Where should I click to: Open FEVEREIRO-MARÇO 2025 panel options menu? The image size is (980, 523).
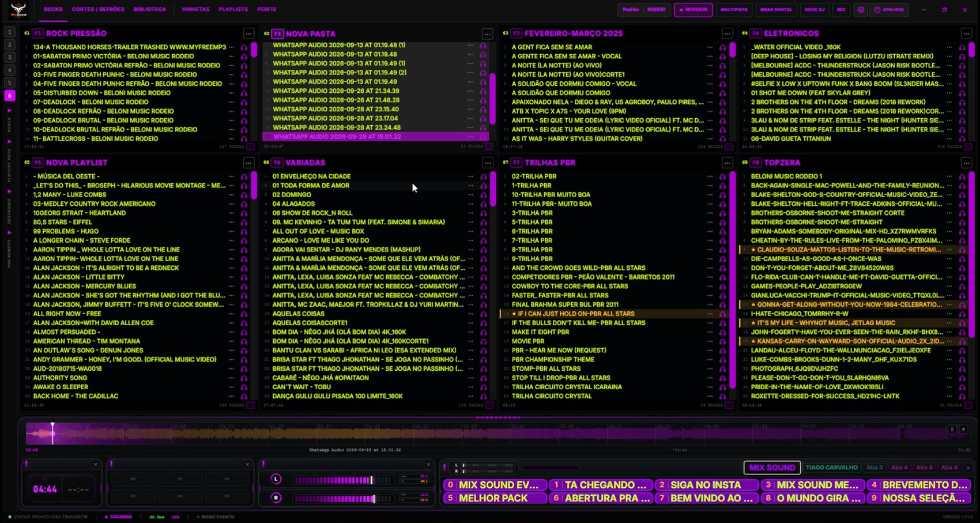(x=727, y=33)
